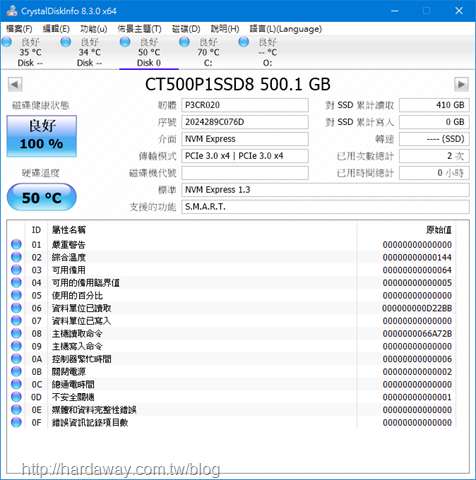This screenshot has width=476, height=480.
Task: Select raw value 000000000D22BB
Action: 417,308
